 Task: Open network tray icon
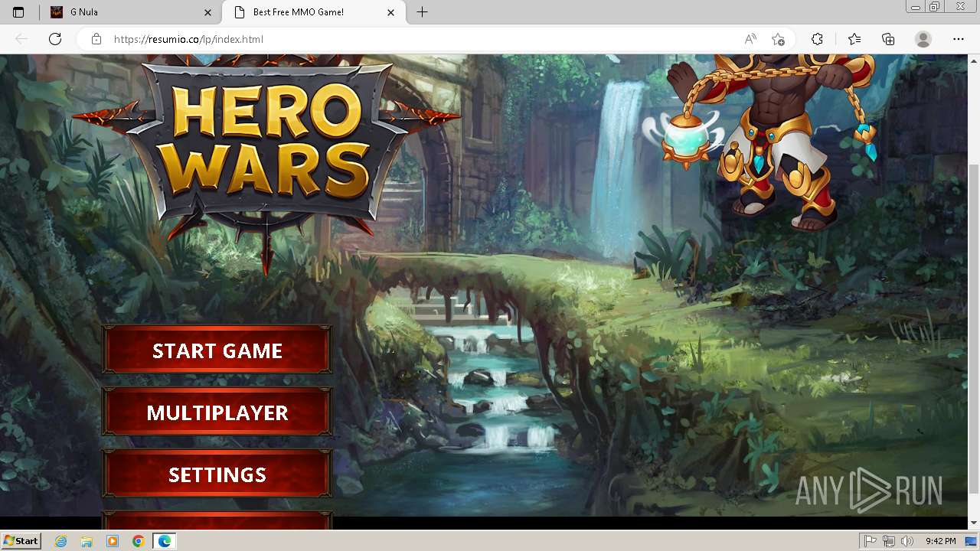889,541
